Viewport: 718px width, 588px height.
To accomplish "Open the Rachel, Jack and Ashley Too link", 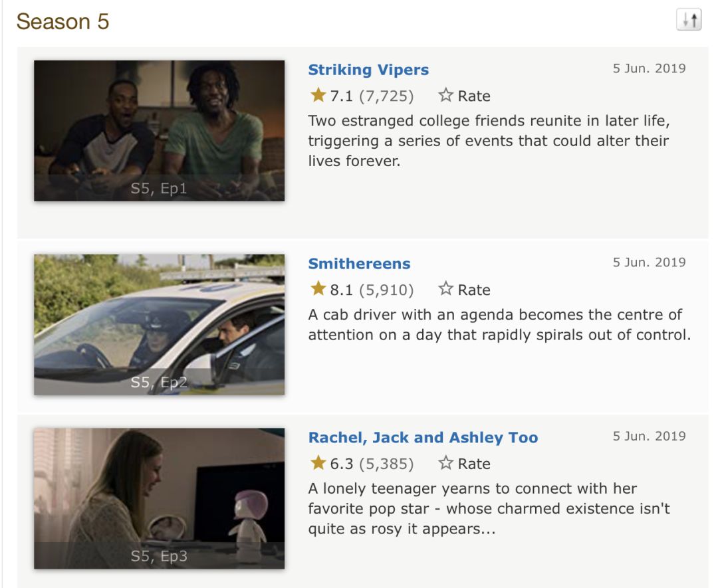I will click(423, 438).
